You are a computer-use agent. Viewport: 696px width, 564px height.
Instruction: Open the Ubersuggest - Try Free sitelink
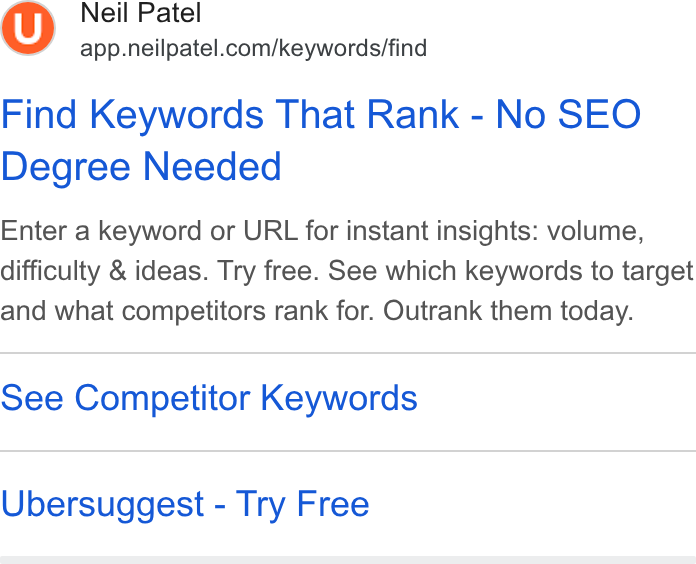point(185,504)
